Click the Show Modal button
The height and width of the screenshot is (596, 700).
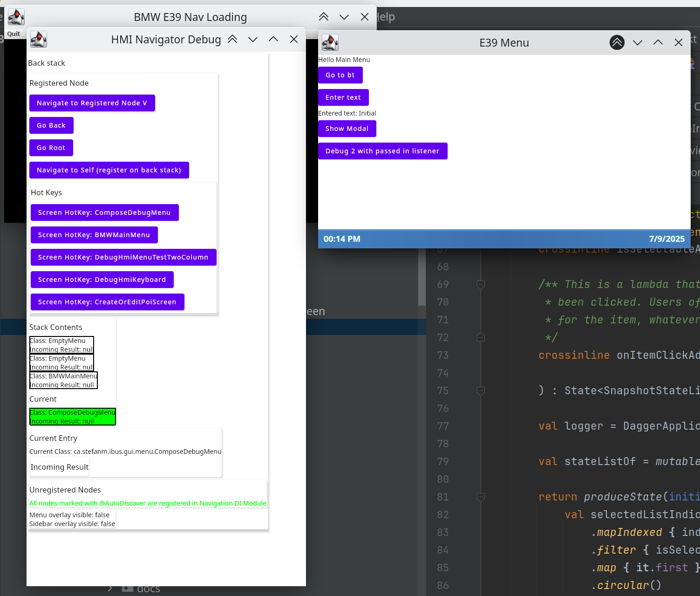347,129
